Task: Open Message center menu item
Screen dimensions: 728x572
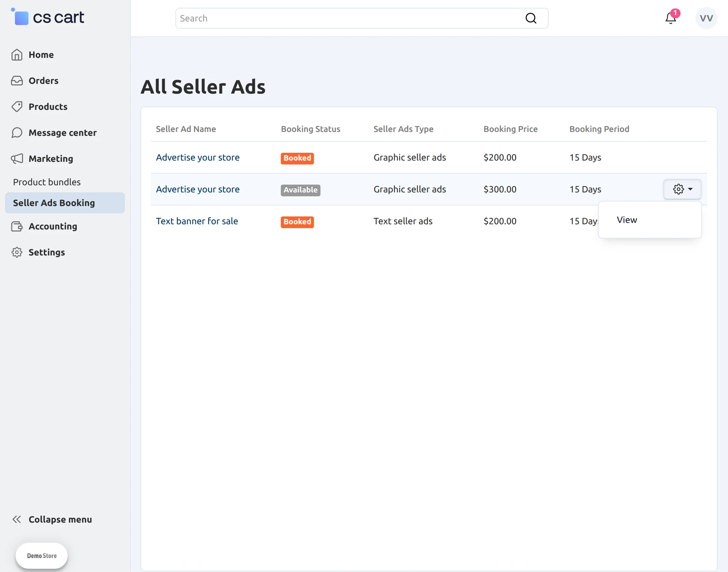Action: pos(63,133)
